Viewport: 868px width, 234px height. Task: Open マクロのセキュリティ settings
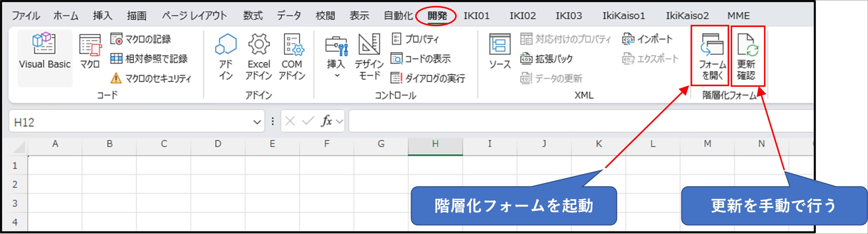(151, 78)
